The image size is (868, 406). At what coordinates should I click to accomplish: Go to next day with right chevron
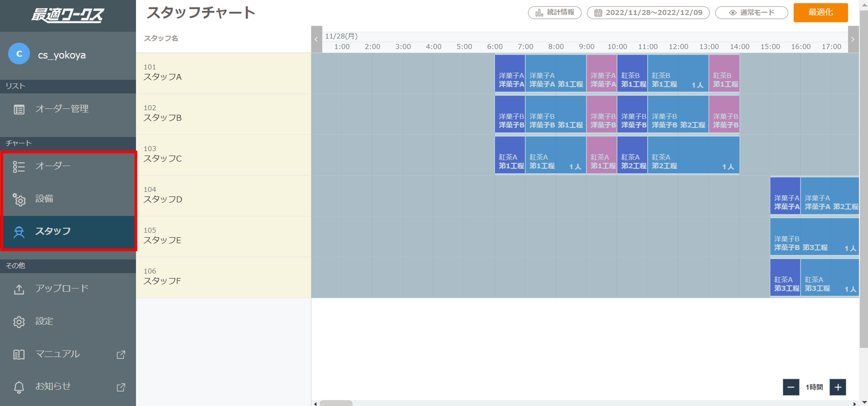tap(853, 39)
